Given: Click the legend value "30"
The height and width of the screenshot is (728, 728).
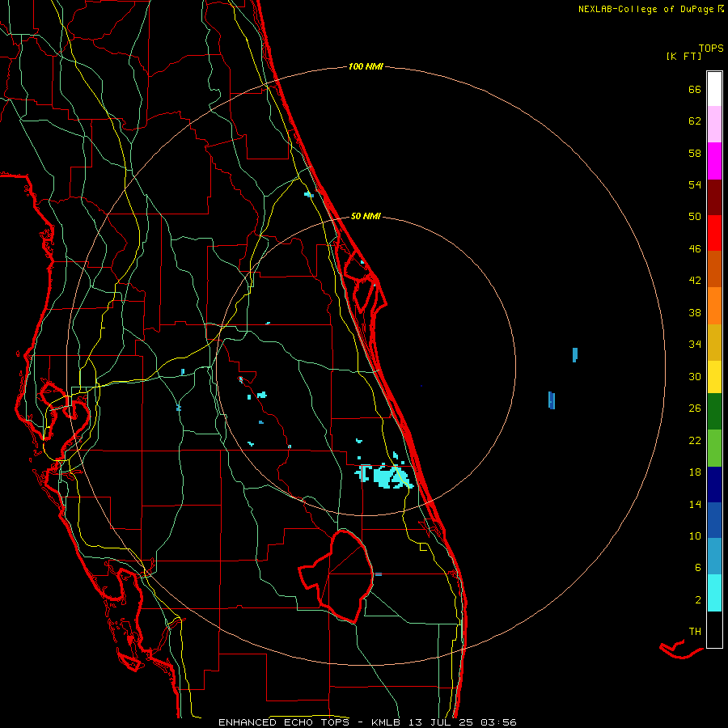Looking at the screenshot, I should coord(695,376).
